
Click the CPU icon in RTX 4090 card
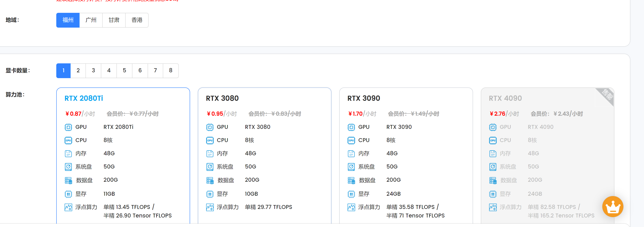[x=493, y=141]
